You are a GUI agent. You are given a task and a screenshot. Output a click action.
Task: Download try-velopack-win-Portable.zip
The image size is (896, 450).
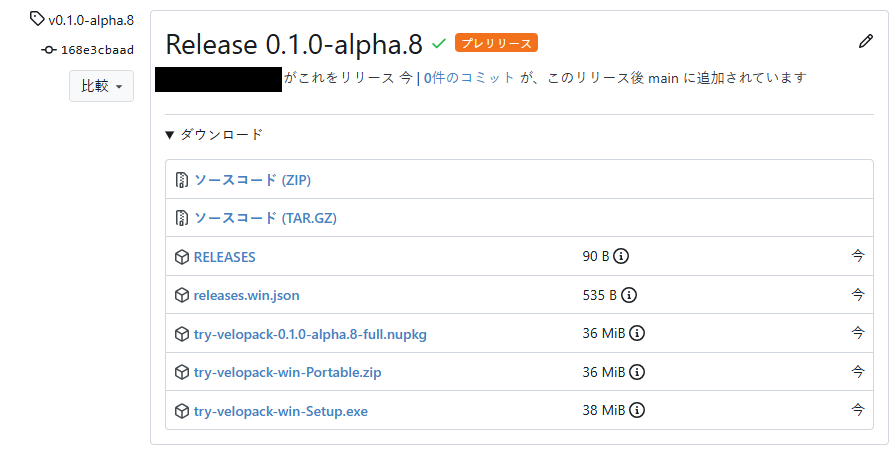click(287, 372)
